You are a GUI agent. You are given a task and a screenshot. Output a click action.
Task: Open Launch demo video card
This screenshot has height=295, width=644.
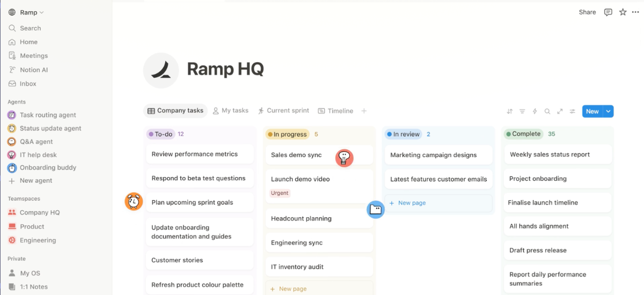(x=319, y=186)
